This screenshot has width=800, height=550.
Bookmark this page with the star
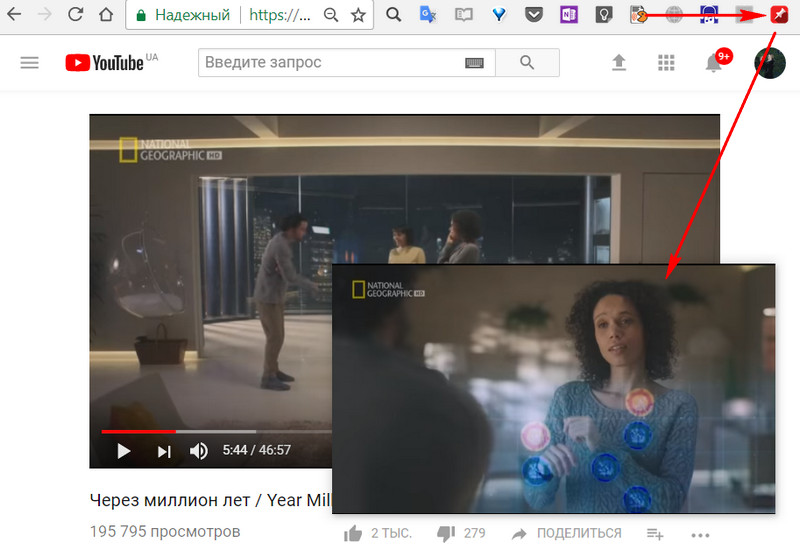point(359,15)
